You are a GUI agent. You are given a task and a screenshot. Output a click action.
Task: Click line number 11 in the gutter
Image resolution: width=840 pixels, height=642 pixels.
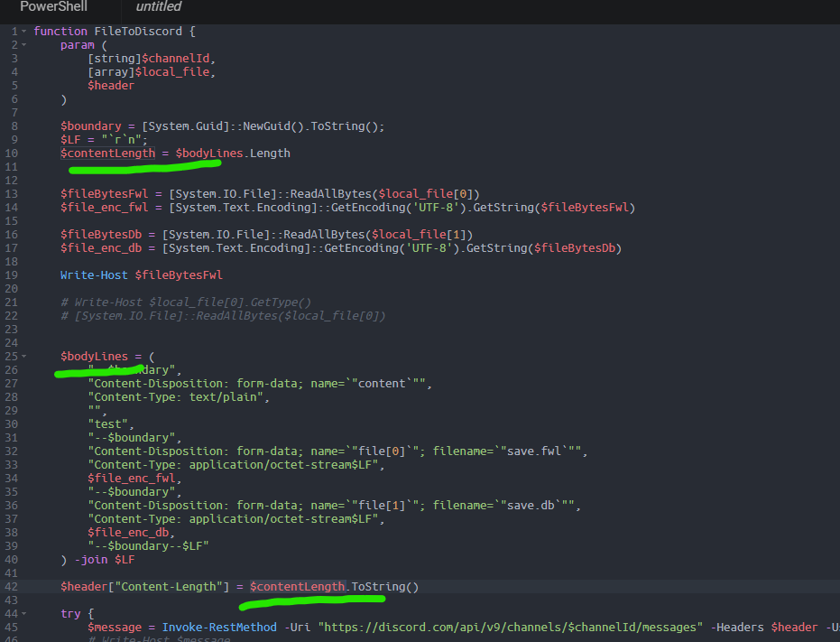11,167
